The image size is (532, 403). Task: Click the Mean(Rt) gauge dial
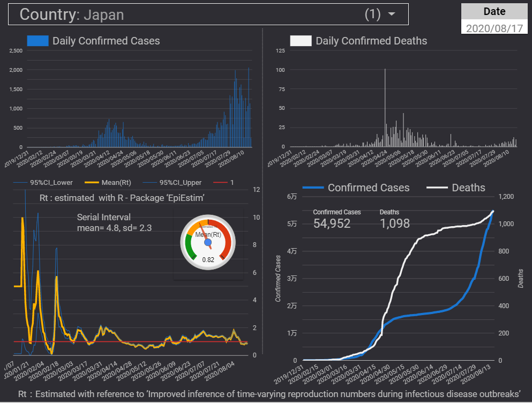click(x=208, y=242)
